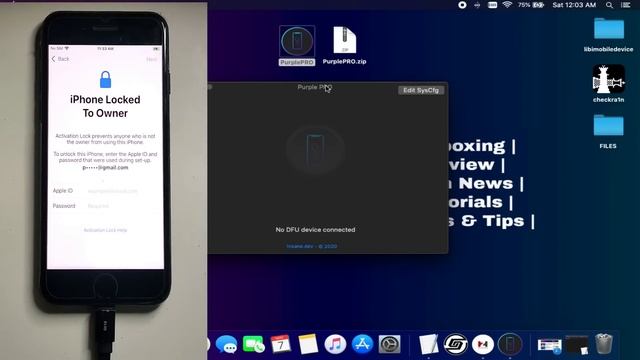Click the Purple PRO window title bar

point(315,87)
